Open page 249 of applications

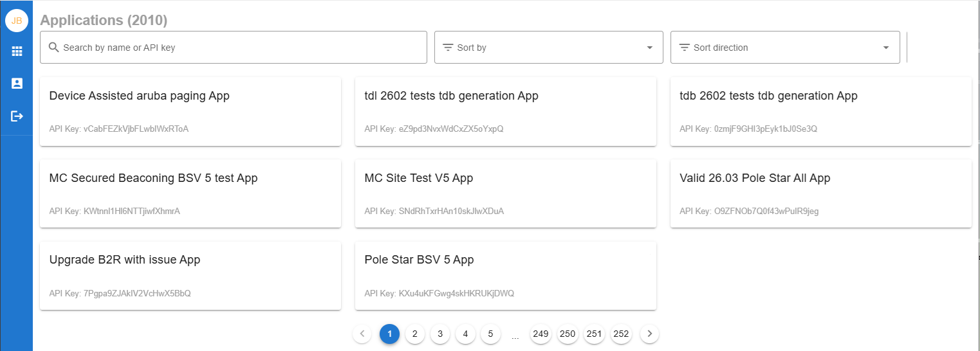pos(541,334)
